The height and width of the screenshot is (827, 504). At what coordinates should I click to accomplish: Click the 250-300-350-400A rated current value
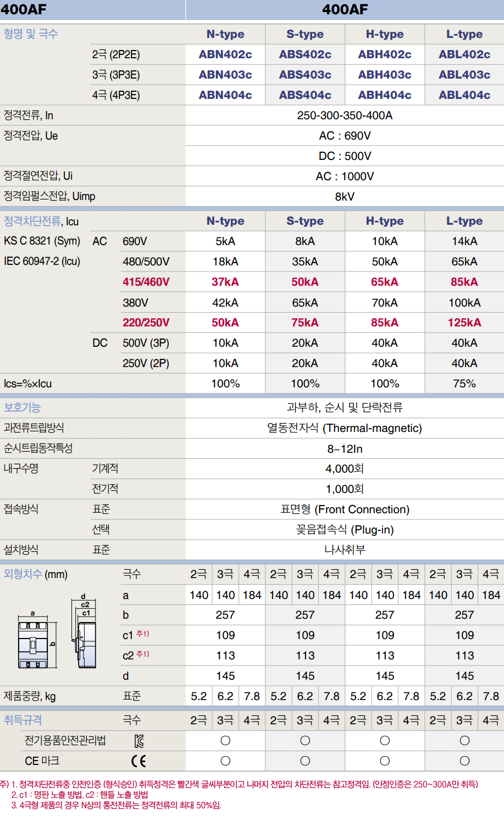[x=345, y=115]
